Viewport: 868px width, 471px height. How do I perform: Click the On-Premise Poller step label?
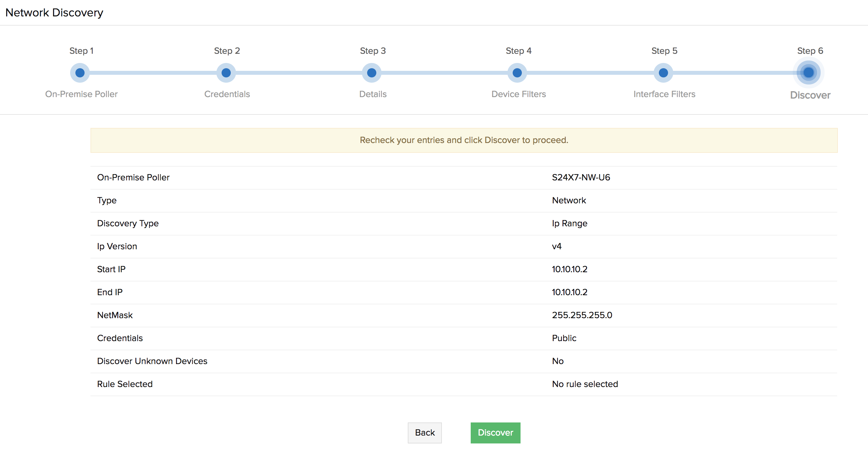pyautogui.click(x=81, y=94)
